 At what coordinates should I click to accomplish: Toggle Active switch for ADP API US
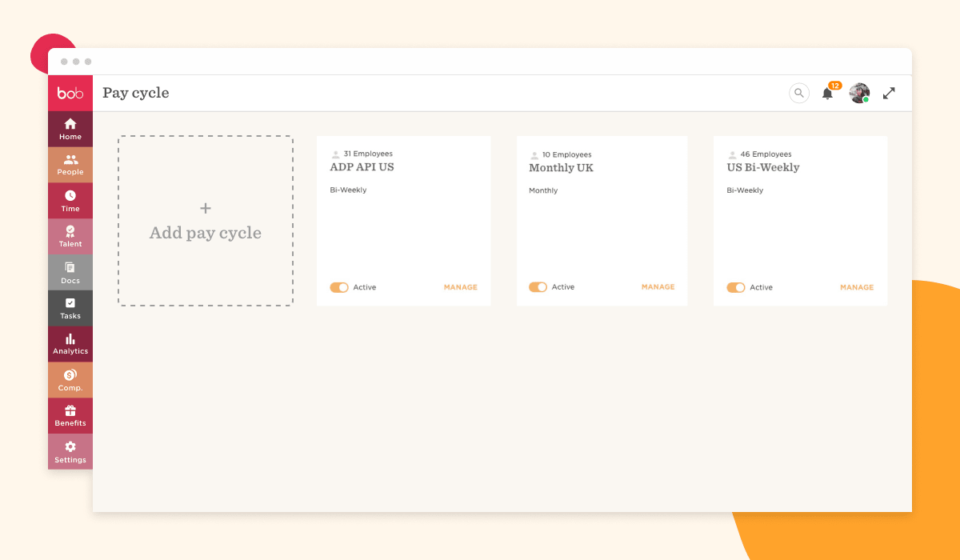tap(339, 287)
